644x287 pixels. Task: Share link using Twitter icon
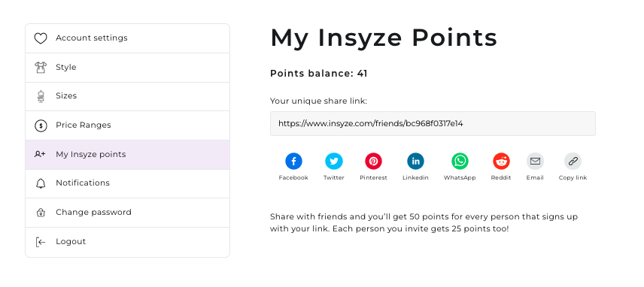pos(334,161)
